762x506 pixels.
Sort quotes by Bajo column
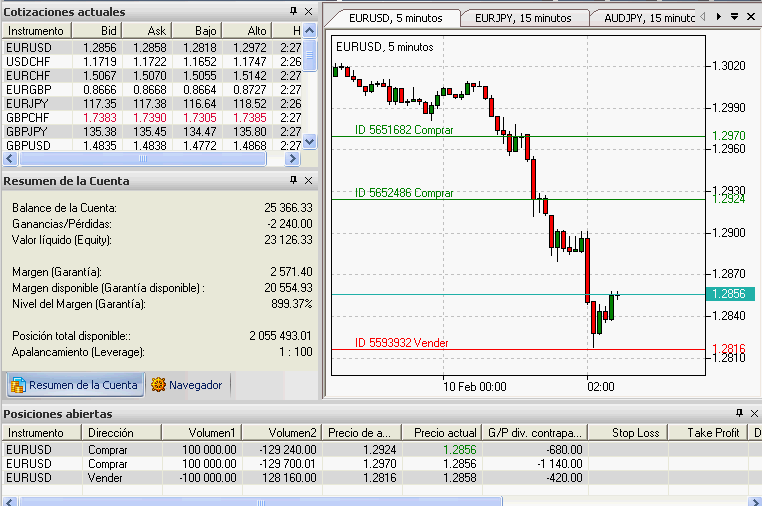197,31
